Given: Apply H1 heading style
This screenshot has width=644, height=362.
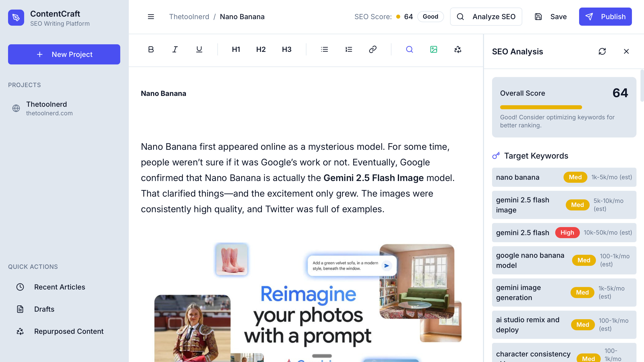Looking at the screenshot, I should 236,49.
